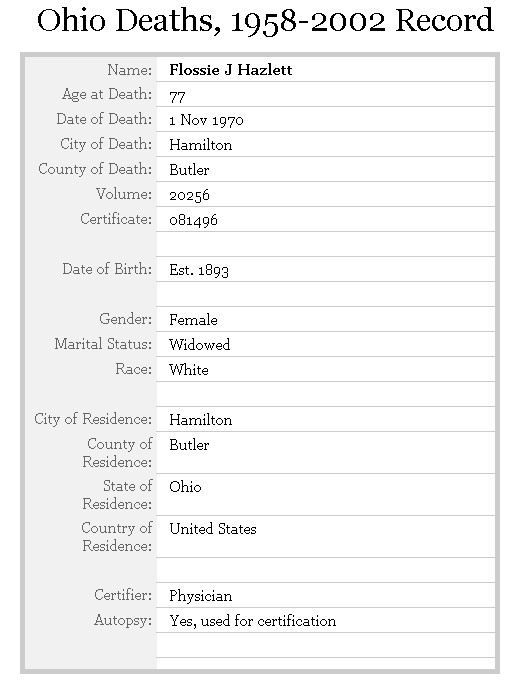Click the County of Residence value Butler
520x684 pixels.
[189, 445]
